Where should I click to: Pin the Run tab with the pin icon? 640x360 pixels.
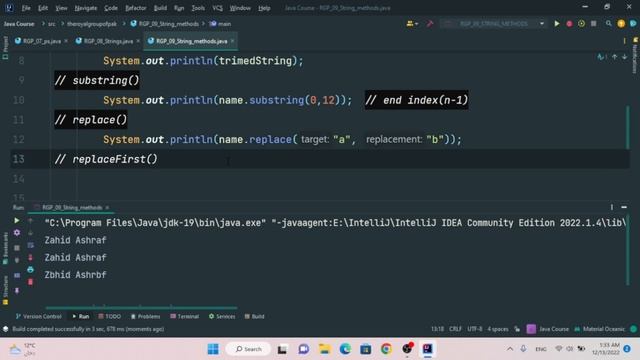(x=17, y=291)
